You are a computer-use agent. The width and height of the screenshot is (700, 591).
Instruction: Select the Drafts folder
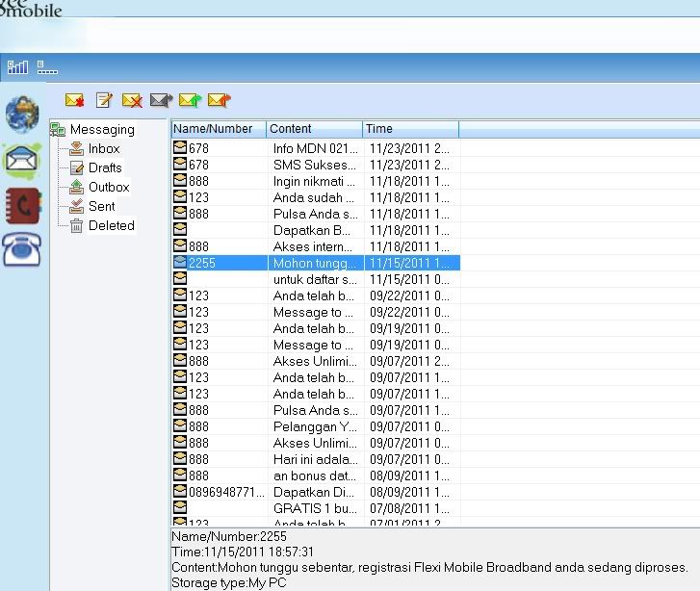(x=105, y=168)
